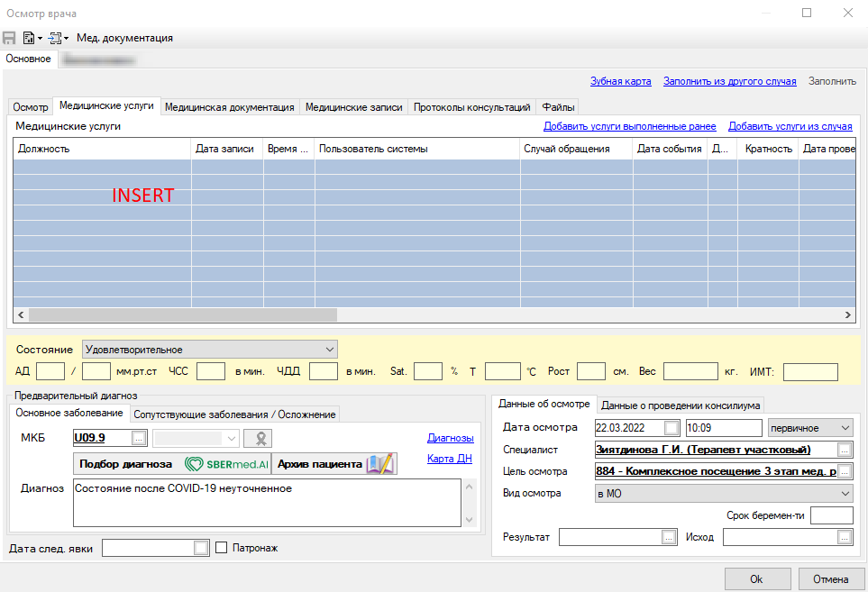Viewport: 868px width, 592px height.
Task: Open the MKB code lookup ellipsis button
Action: click(x=139, y=438)
